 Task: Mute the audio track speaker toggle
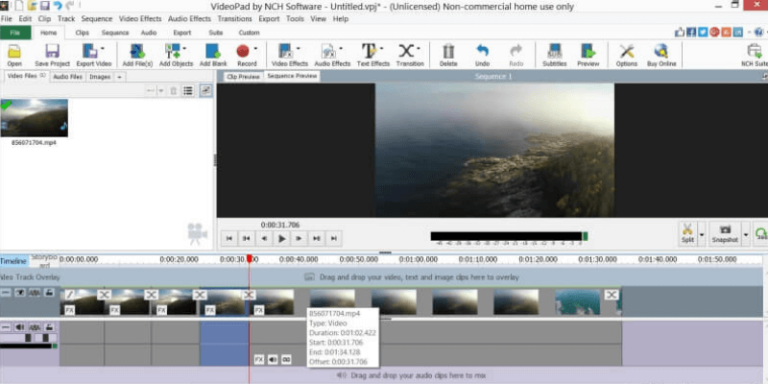[x=20, y=327]
